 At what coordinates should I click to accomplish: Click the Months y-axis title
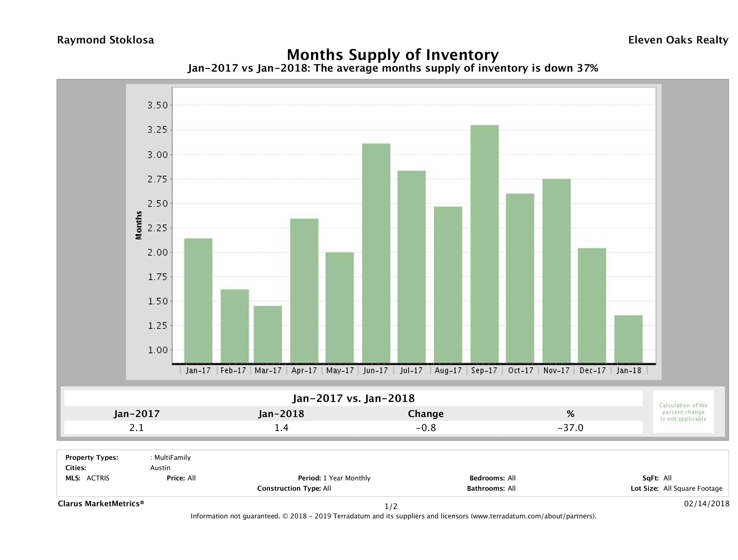(x=139, y=225)
